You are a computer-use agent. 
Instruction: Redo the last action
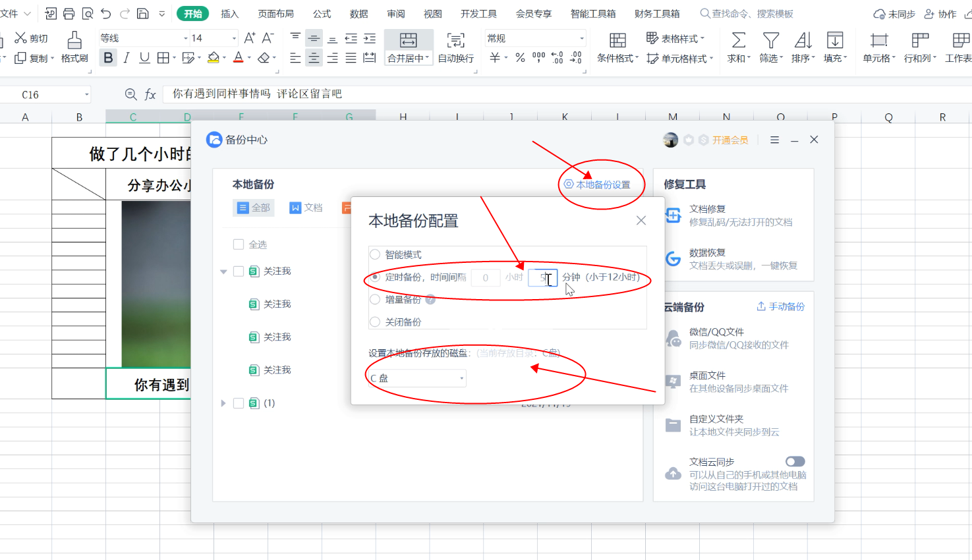(125, 13)
